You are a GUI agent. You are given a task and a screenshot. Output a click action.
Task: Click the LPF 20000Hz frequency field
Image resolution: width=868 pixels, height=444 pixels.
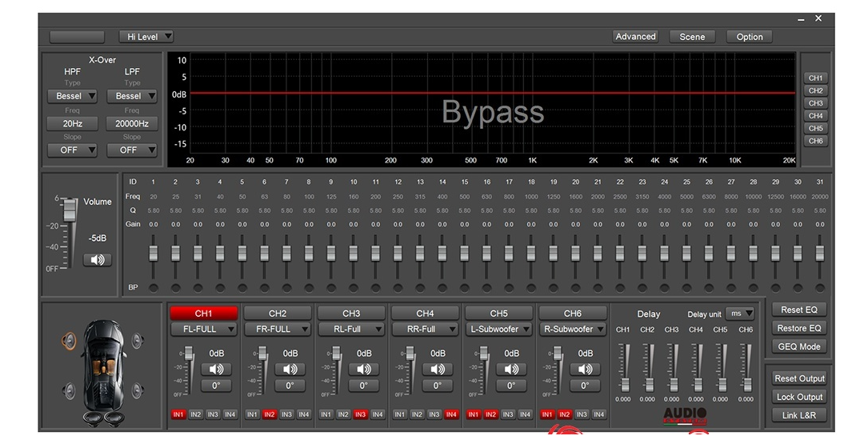pos(131,124)
